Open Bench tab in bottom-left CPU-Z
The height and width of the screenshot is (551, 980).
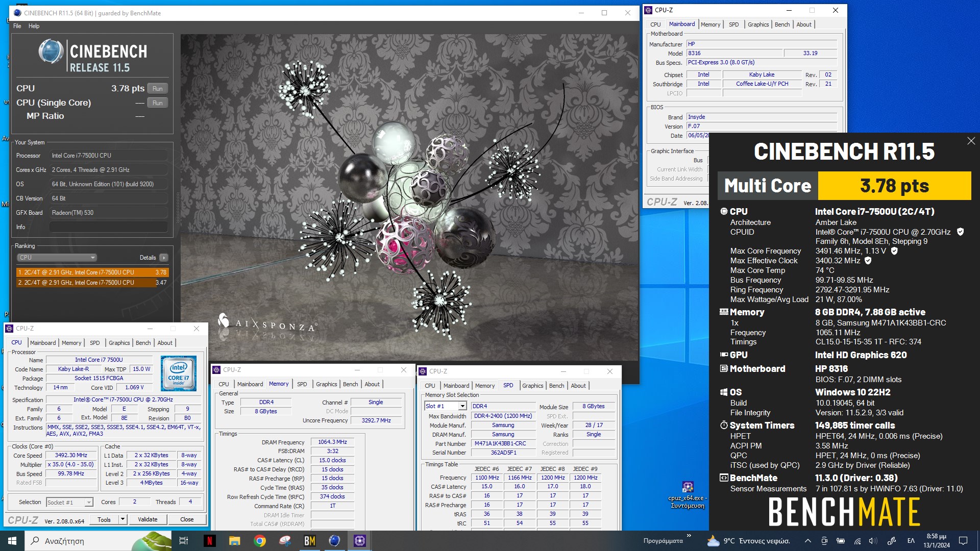pos(143,343)
